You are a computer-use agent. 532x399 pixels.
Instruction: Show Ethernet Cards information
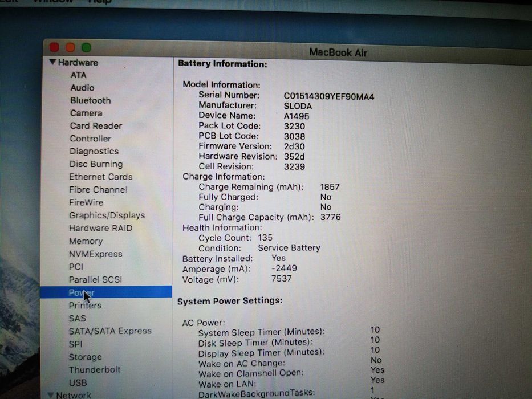(101, 177)
